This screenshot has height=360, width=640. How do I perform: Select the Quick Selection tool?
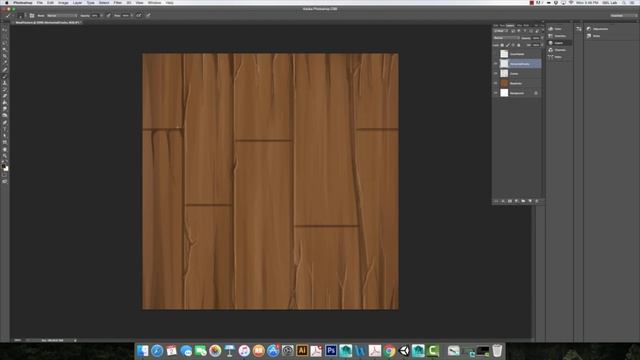point(5,49)
